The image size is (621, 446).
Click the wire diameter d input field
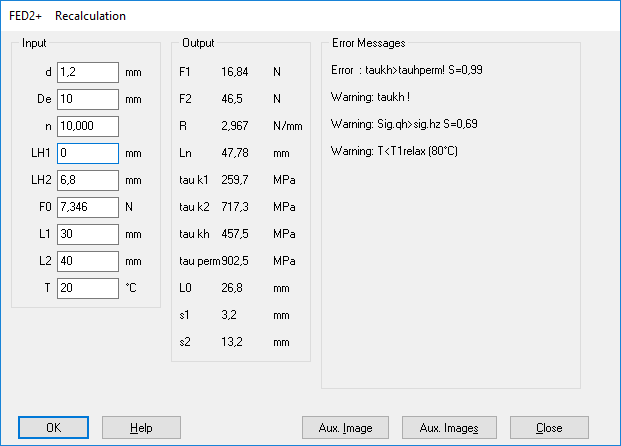click(x=88, y=73)
